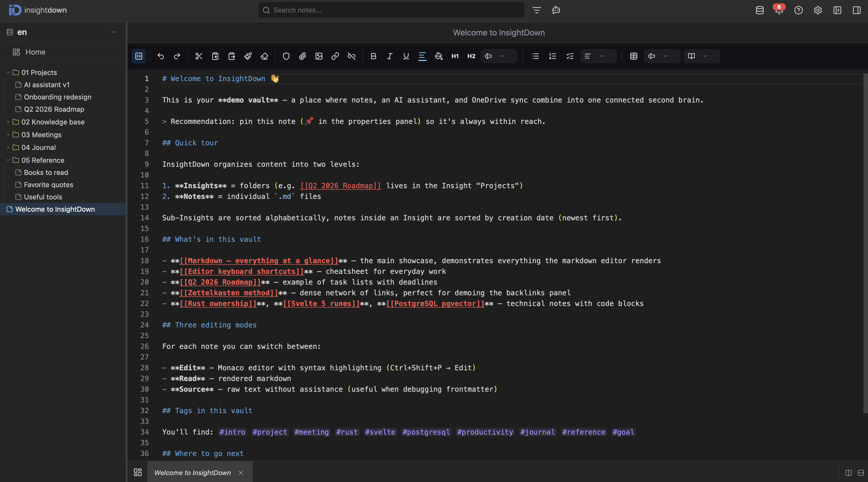This screenshot has width=868, height=482.
Task: Apply H2 heading style
Action: click(x=472, y=56)
